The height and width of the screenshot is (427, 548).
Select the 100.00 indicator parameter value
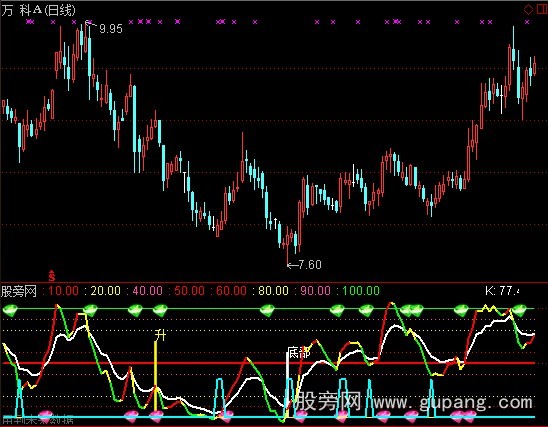[361, 291]
